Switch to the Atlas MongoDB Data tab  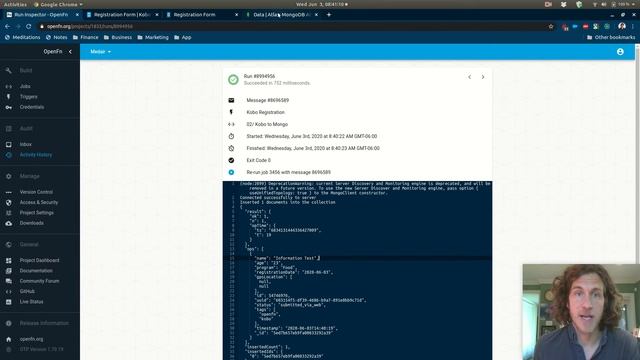coord(281,15)
